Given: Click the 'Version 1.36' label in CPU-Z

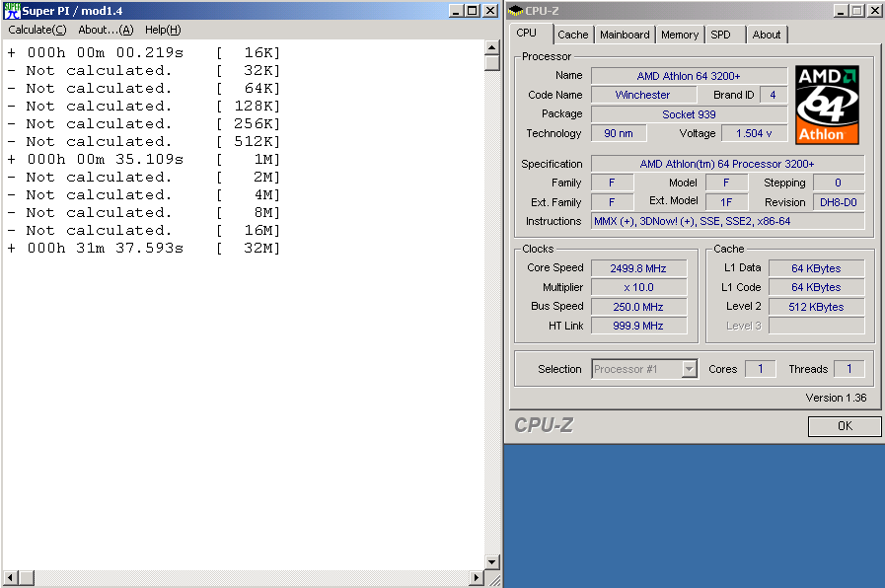Looking at the screenshot, I should (836, 398).
